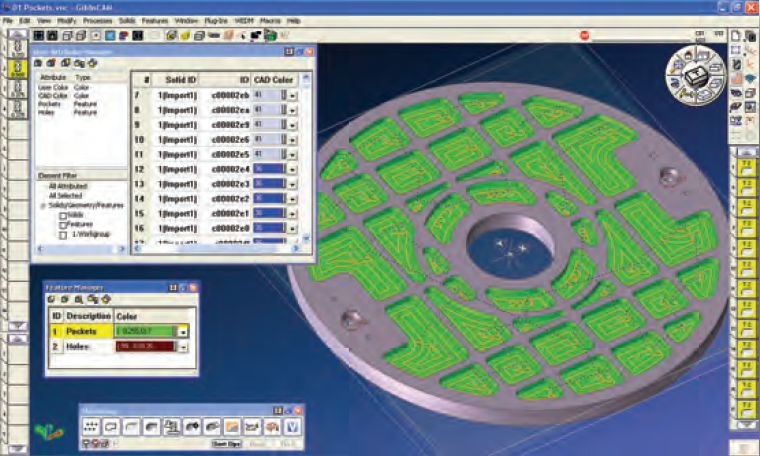Click the Attribute column header

pos(53,78)
